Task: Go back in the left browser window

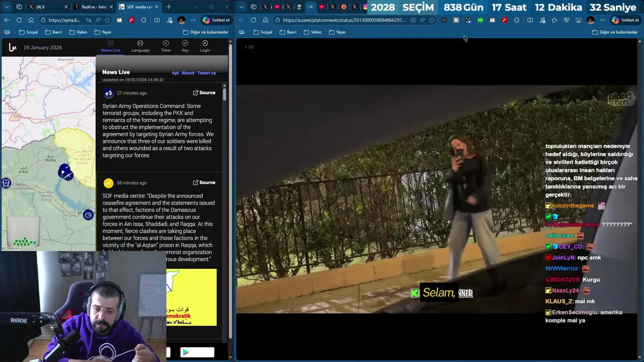Action: click(x=7, y=20)
